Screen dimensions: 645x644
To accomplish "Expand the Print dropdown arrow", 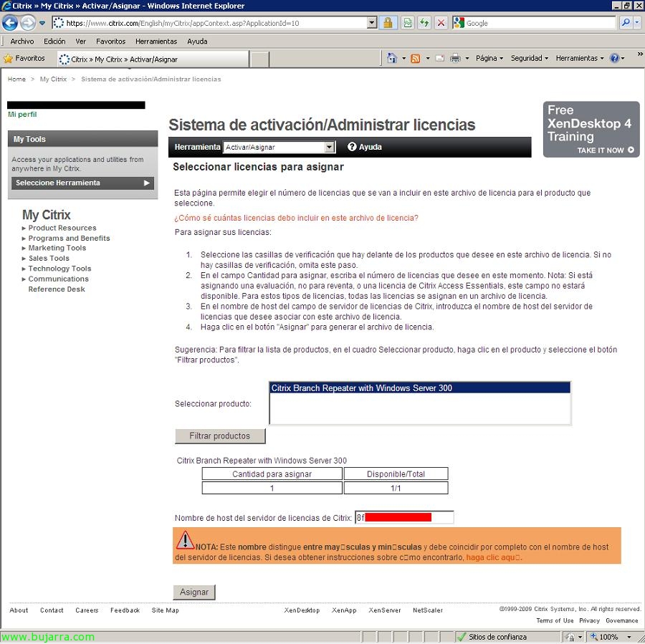I will [467, 59].
